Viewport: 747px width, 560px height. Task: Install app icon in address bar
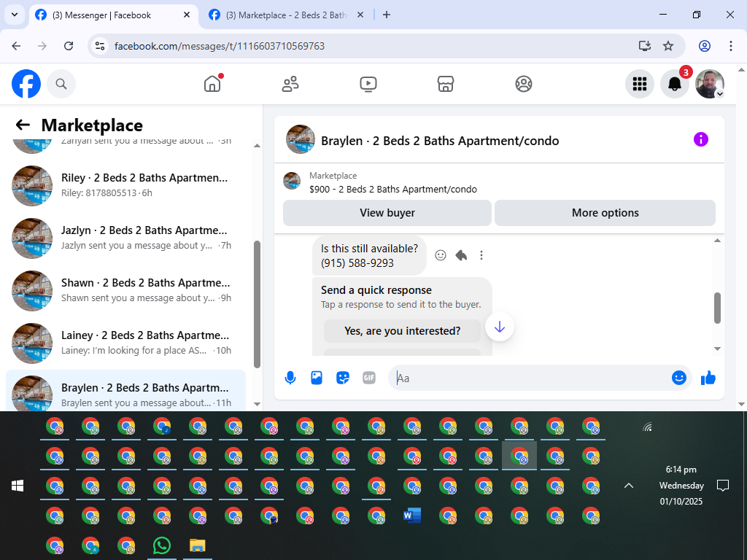(645, 46)
